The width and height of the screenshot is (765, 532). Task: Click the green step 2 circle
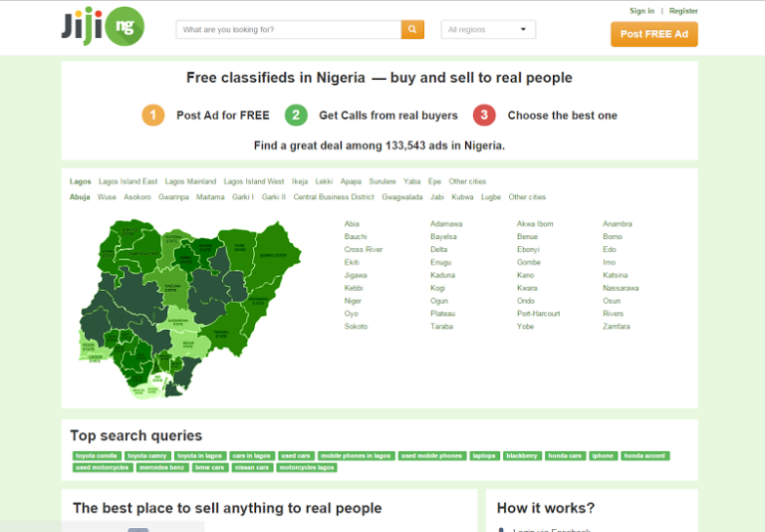(x=296, y=115)
